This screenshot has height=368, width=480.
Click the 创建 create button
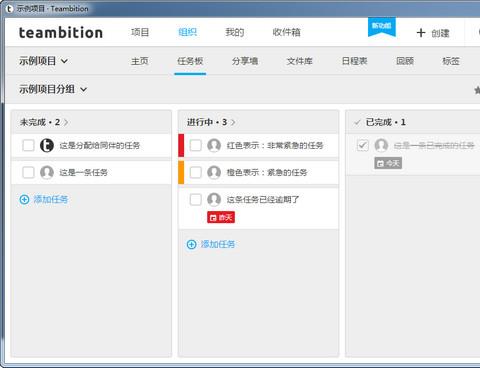pos(433,33)
